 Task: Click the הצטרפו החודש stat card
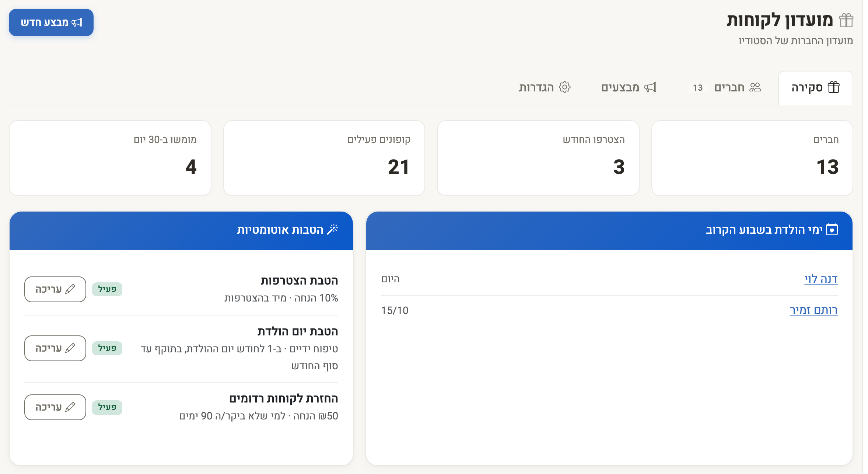coord(538,158)
